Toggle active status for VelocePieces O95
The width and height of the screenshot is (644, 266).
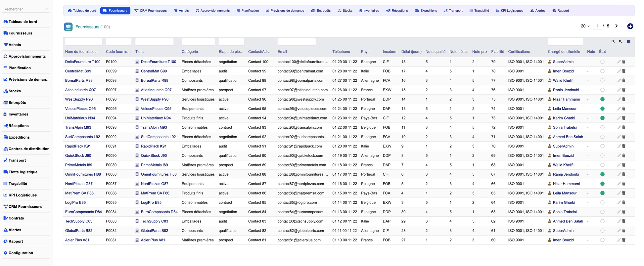tap(602, 109)
